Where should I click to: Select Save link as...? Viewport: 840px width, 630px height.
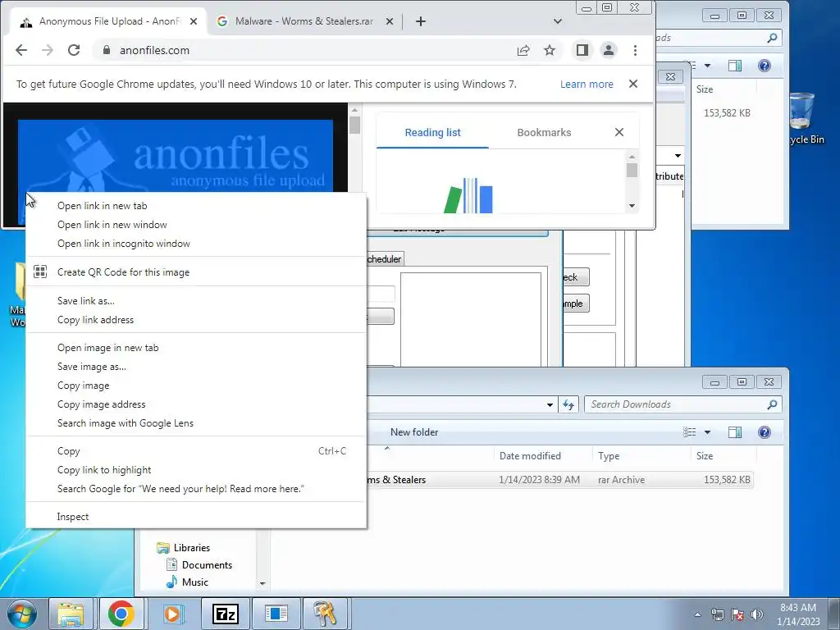[196, 301]
